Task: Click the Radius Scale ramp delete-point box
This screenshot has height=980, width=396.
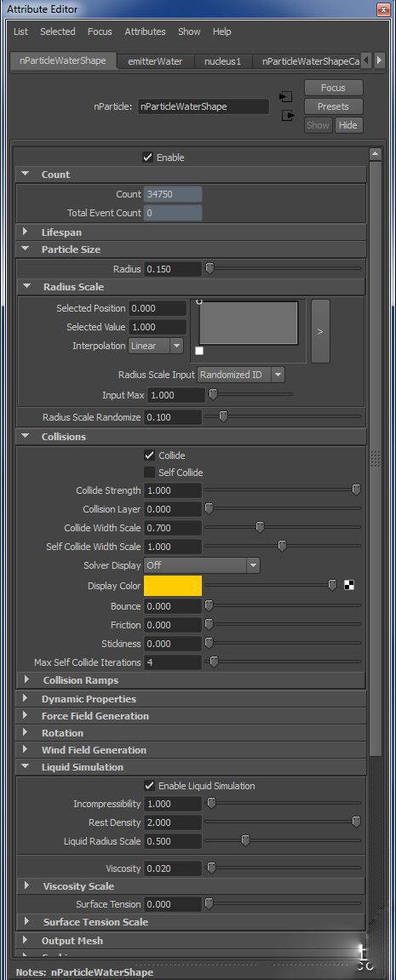Action: (x=199, y=352)
